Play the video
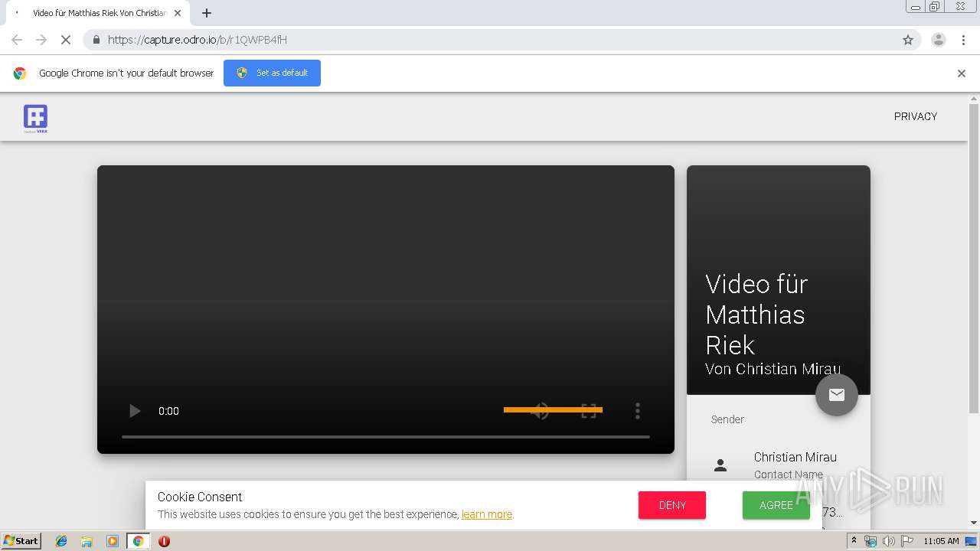 (135, 411)
